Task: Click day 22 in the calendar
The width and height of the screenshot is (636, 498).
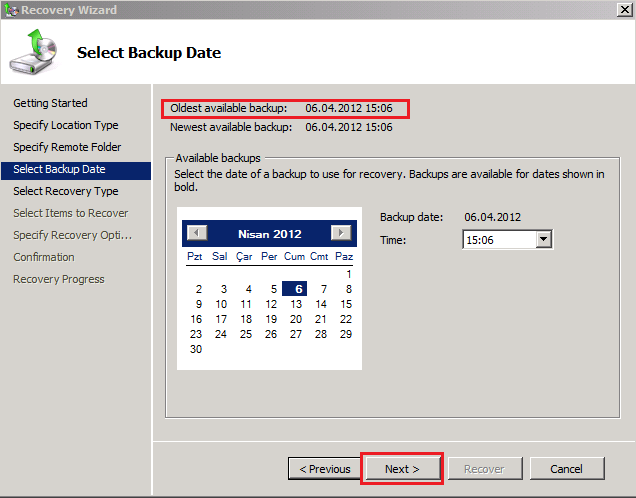Action: pyautogui.click(x=345, y=319)
